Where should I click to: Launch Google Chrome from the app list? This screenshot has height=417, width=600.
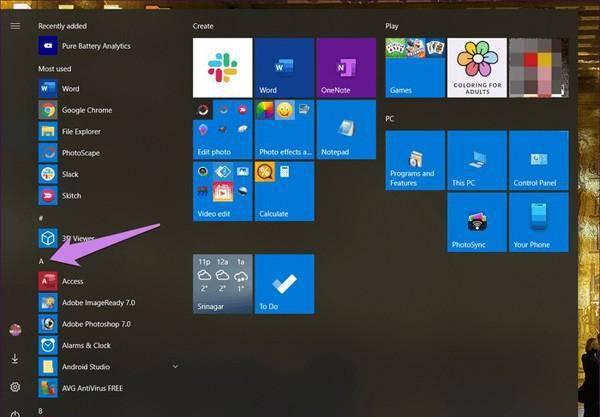click(109, 110)
